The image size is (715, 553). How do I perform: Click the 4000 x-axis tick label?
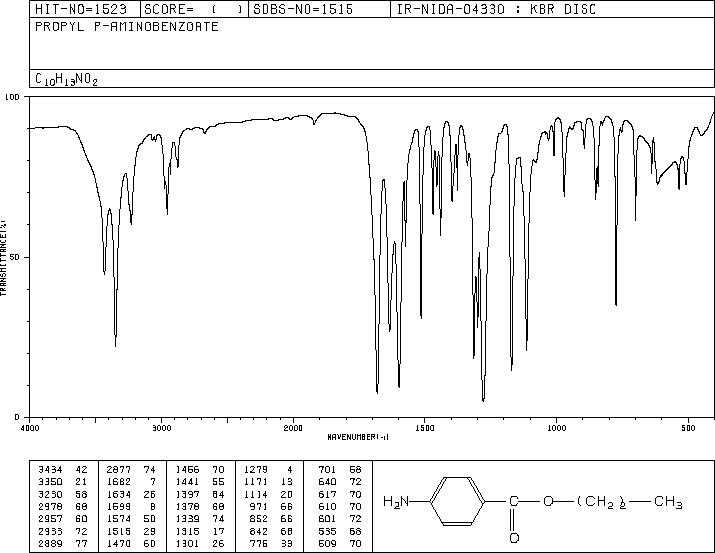(x=30, y=428)
